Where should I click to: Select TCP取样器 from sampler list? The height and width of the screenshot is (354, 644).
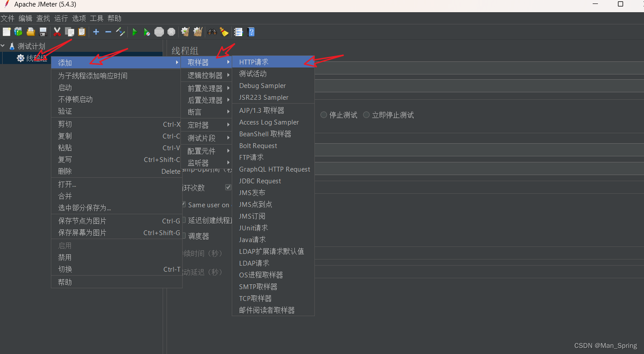(273, 298)
